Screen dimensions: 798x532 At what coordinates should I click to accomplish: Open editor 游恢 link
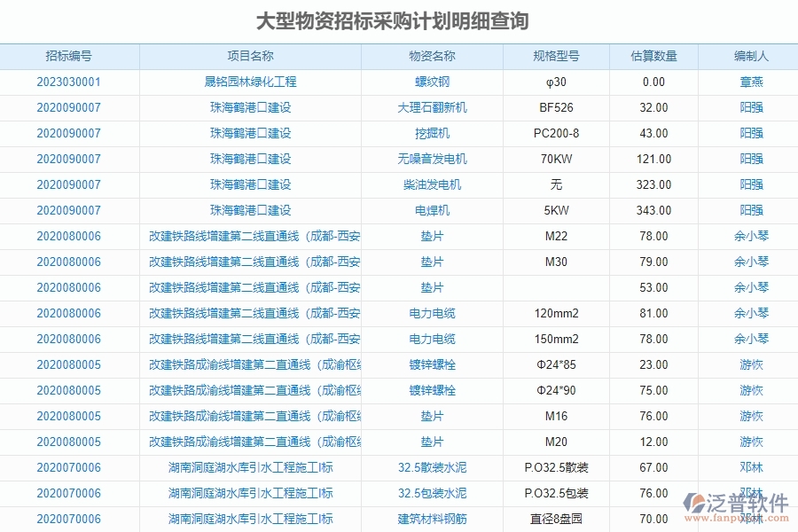[x=749, y=364]
